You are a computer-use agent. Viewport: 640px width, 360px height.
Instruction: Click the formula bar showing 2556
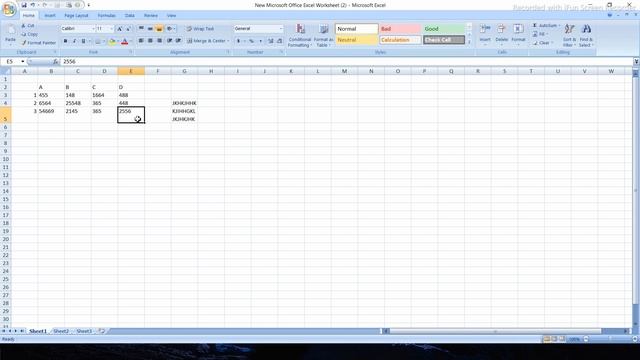346,62
